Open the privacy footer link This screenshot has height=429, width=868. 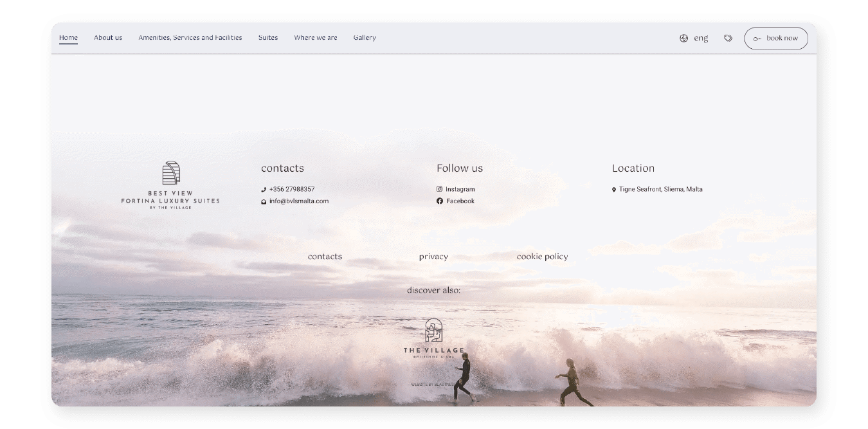[x=433, y=257]
